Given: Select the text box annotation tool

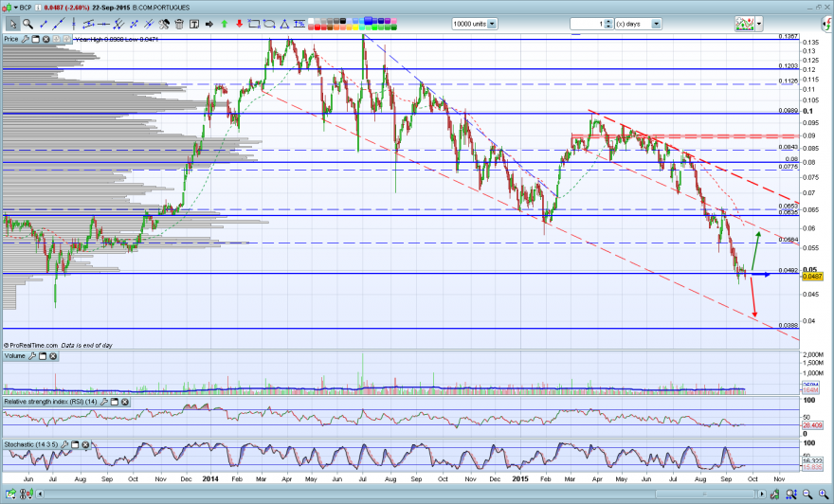Looking at the screenshot, I should click(194, 24).
